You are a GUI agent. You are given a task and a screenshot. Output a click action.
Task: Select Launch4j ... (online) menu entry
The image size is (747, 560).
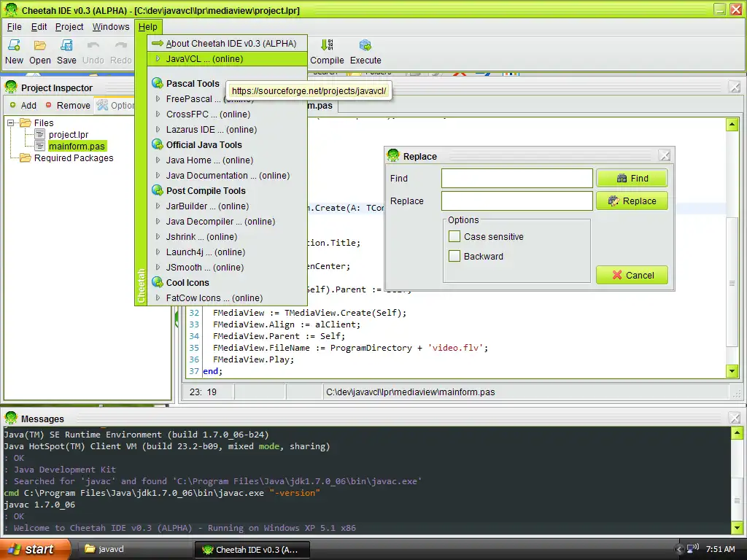click(228, 252)
